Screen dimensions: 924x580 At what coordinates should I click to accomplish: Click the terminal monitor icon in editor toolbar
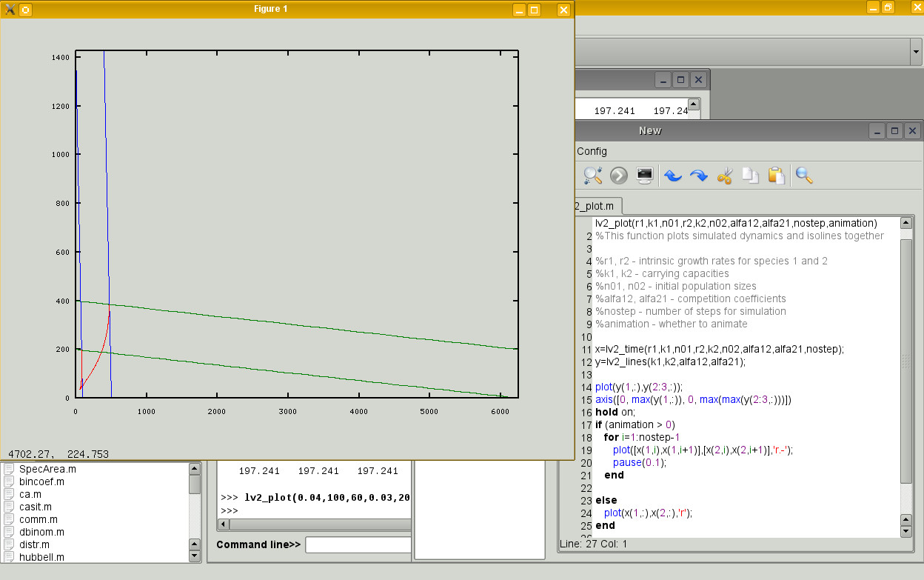pos(645,176)
